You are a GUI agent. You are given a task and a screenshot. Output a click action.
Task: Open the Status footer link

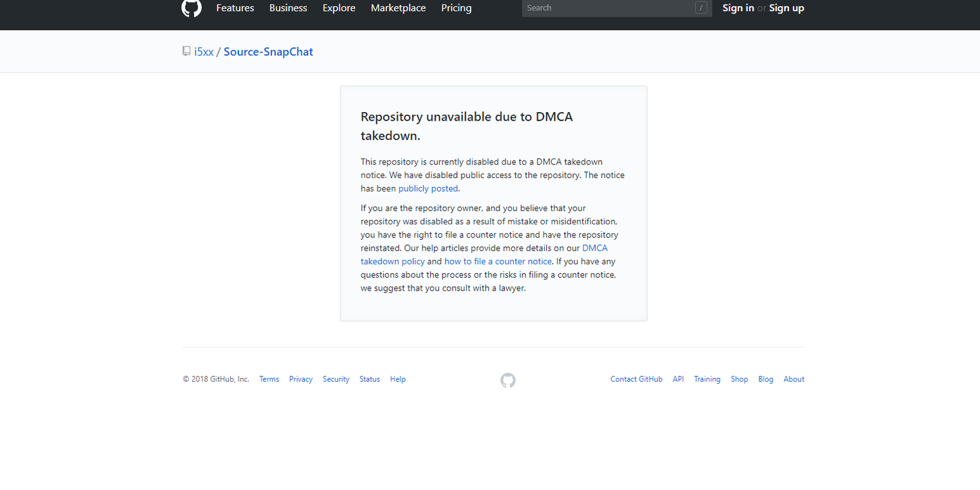coord(370,379)
